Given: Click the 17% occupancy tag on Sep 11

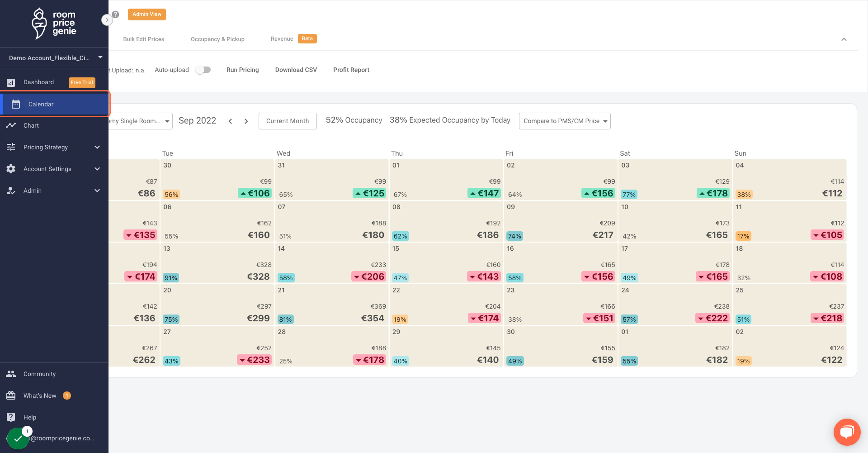Looking at the screenshot, I should (743, 236).
